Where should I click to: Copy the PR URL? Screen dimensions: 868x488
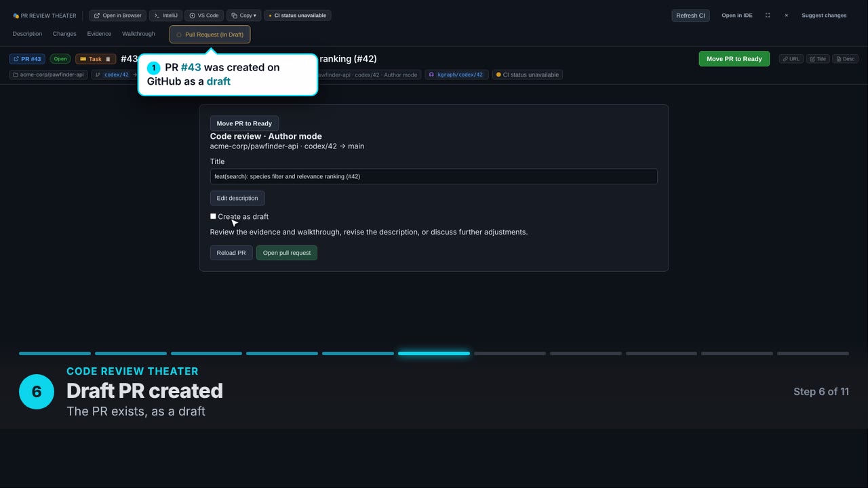tap(791, 59)
